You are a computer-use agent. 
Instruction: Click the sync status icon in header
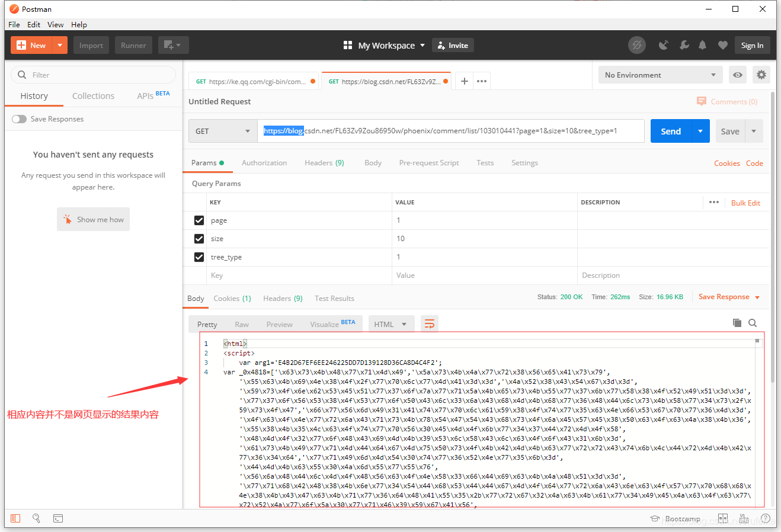coord(637,45)
